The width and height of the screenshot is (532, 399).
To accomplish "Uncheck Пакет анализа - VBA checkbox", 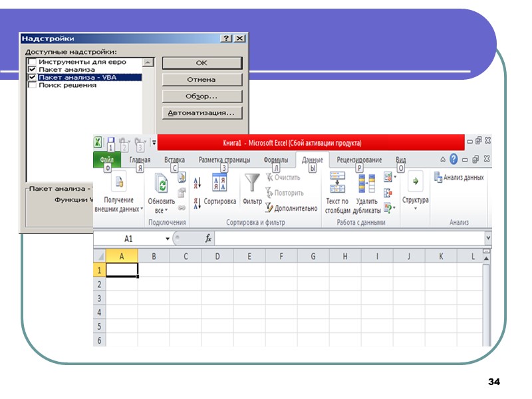I will coord(32,77).
